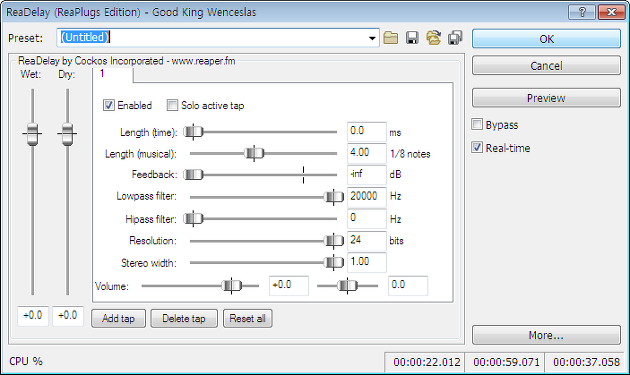
Task: Click the floppy disk save preset icon
Action: (x=412, y=38)
